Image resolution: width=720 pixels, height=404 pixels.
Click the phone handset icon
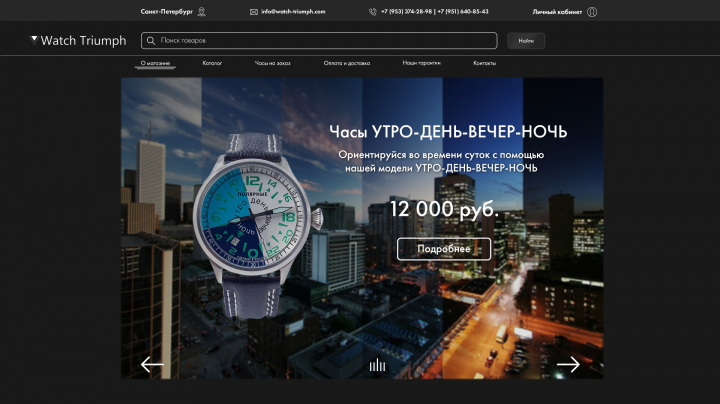tap(372, 12)
